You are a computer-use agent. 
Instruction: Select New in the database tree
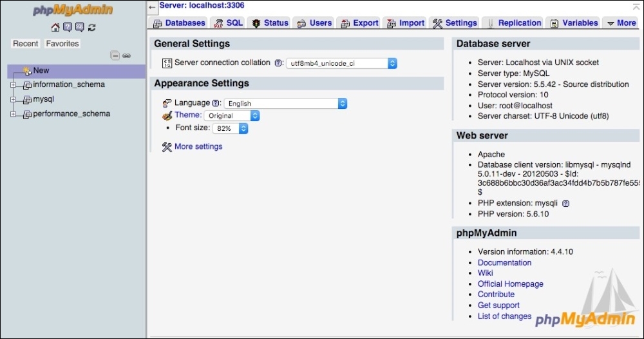tap(41, 71)
